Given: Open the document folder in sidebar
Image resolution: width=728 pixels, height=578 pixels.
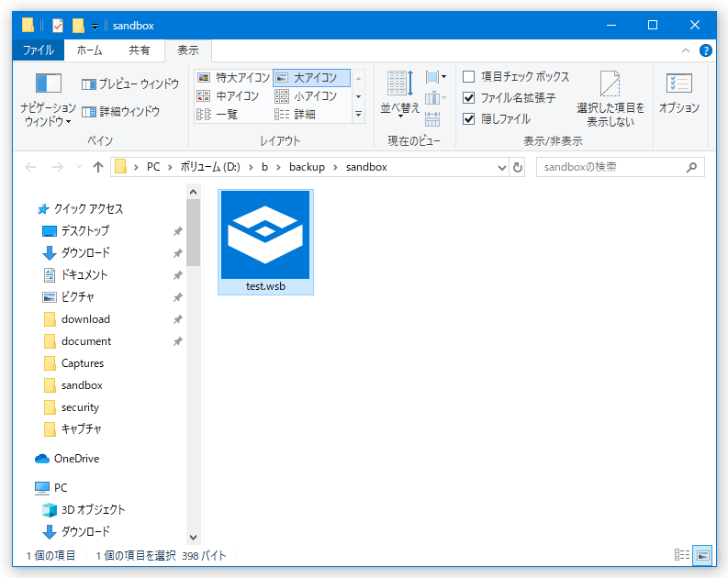Looking at the screenshot, I should click(x=77, y=341).
